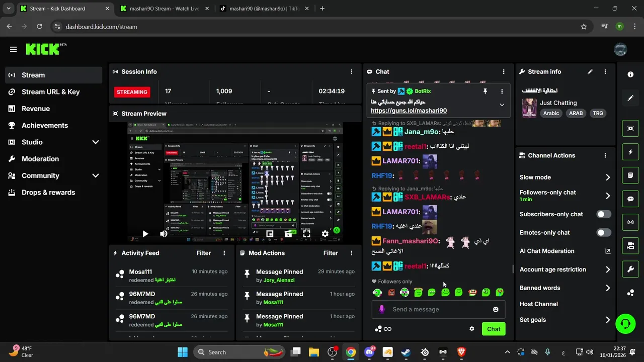Open the green headset support button

[x=625, y=323]
